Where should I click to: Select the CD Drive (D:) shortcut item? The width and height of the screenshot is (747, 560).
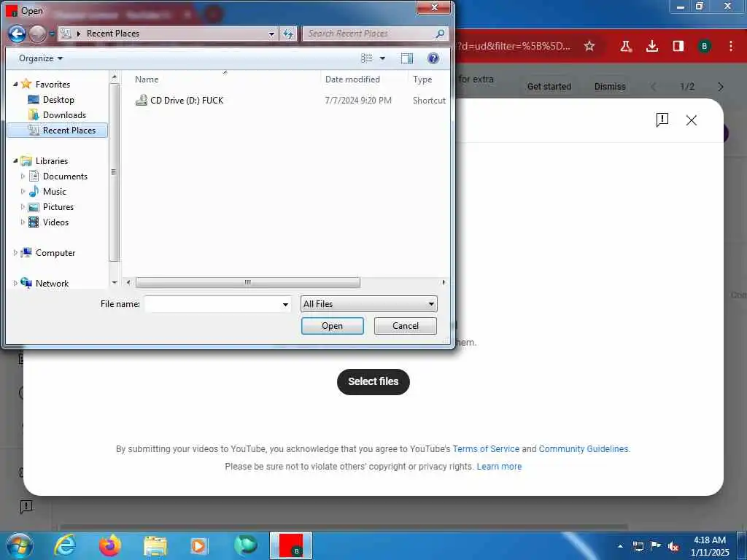pyautogui.click(x=186, y=101)
